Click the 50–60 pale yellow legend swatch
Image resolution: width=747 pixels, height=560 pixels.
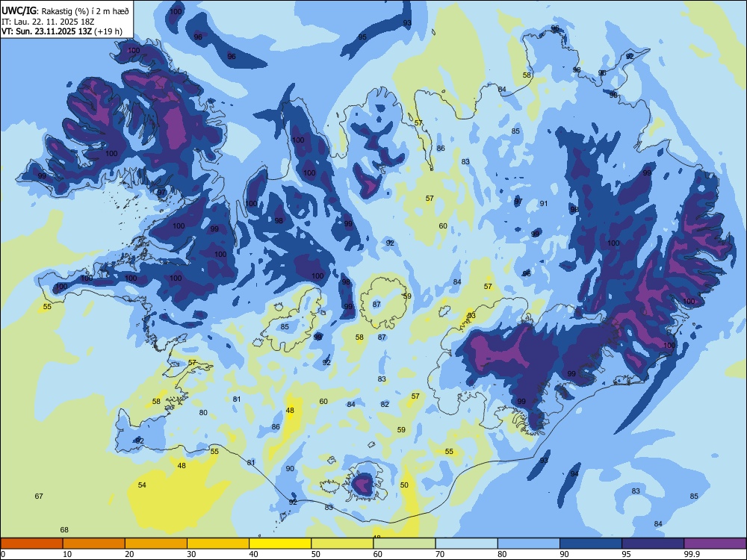pos(342,544)
